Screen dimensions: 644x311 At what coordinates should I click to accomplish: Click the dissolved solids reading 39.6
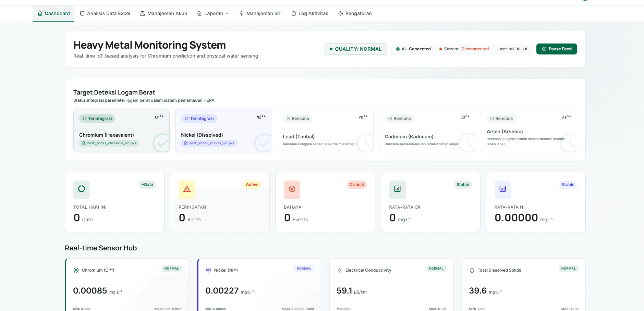(x=478, y=291)
